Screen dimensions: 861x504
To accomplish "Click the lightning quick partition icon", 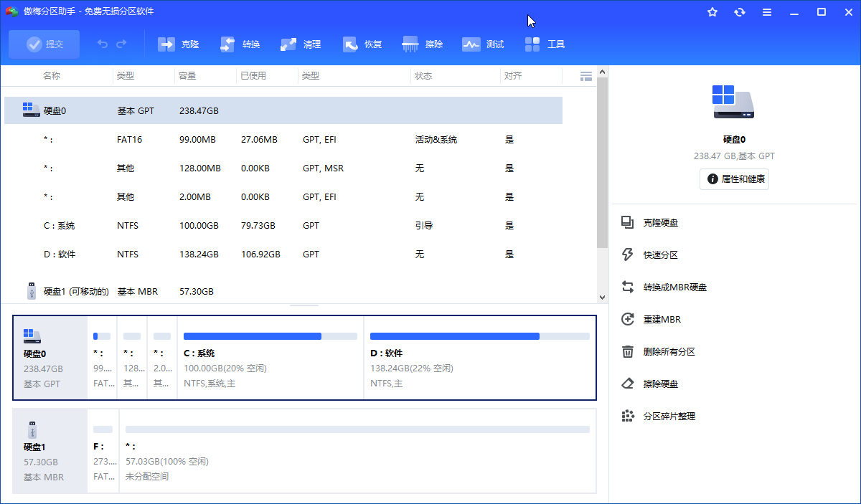I will [x=628, y=255].
